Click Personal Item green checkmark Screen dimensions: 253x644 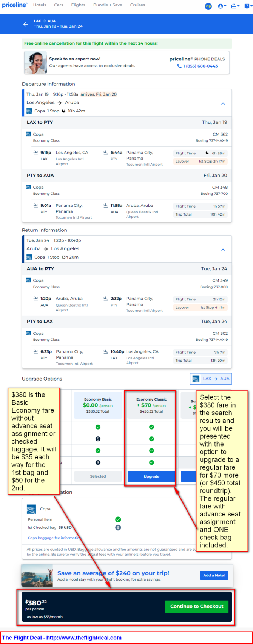[x=118, y=519]
